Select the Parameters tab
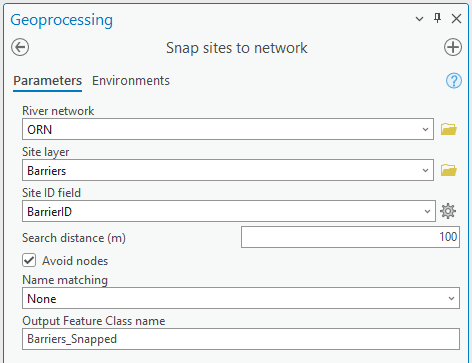This screenshot has width=472, height=363. click(x=47, y=81)
